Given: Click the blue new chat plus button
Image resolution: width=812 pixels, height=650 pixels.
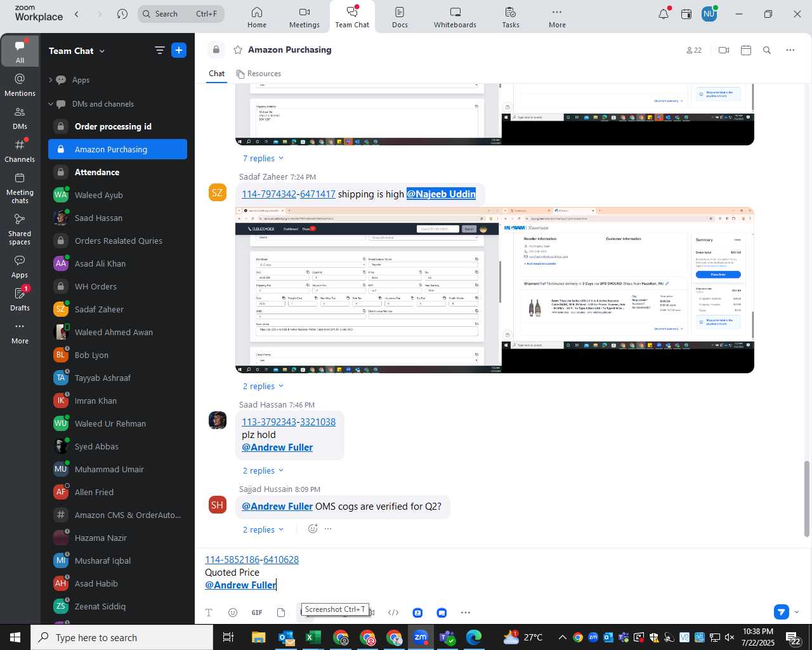Looking at the screenshot, I should click(x=179, y=51).
